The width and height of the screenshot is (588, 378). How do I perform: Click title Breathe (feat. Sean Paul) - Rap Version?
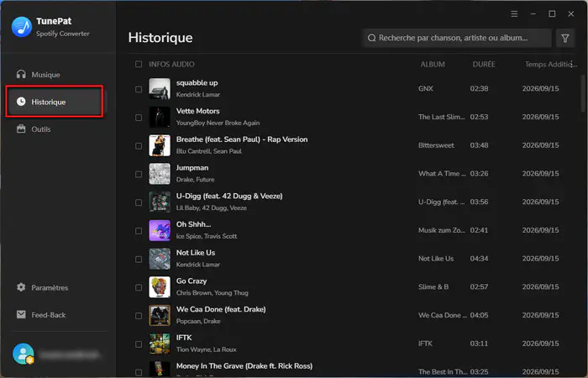pos(242,139)
